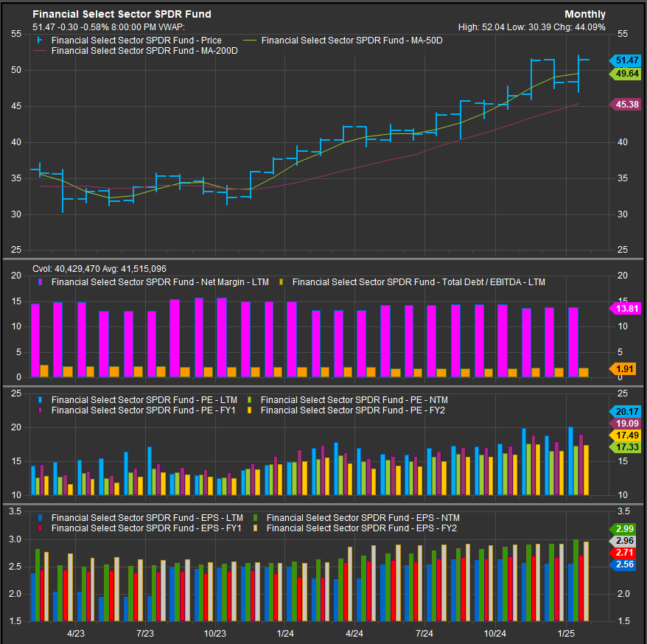
Task: Click the Monthly period label
Action: pos(584,14)
